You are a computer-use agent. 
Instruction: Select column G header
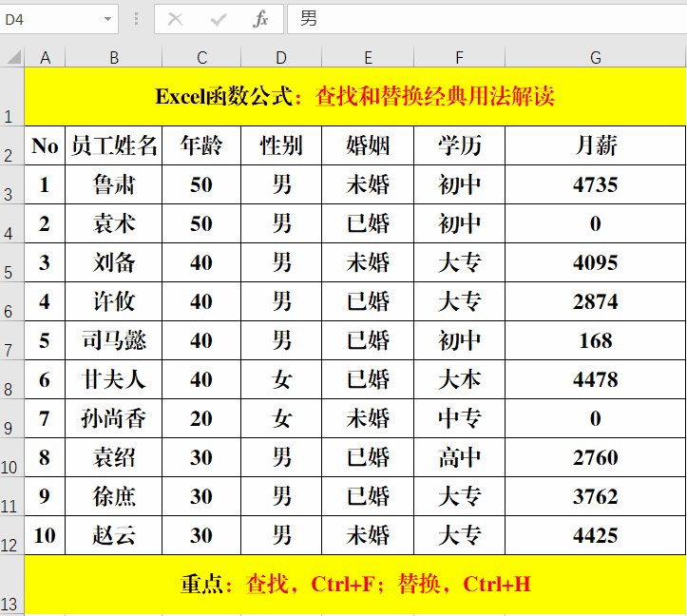pos(596,57)
